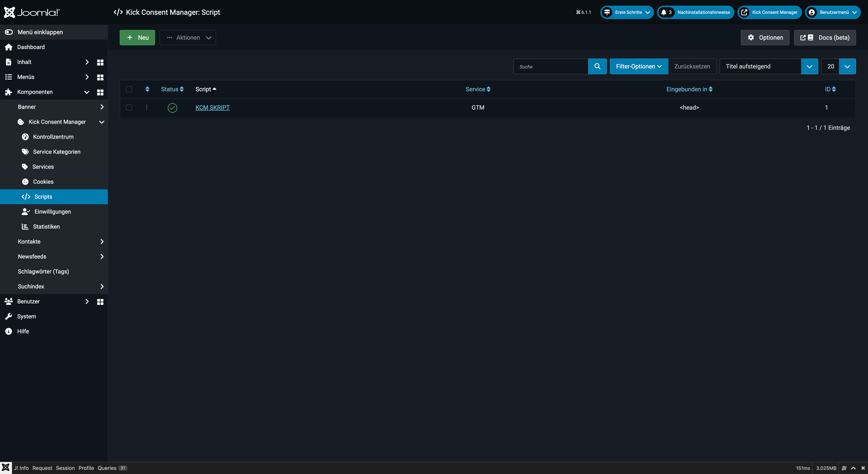Select Scripts menu item
868x474 pixels.
tap(54, 197)
